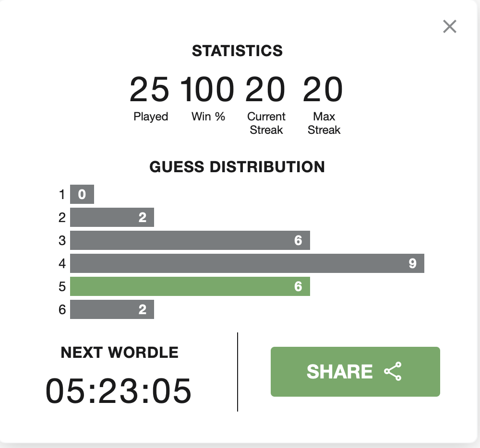Click the Win % value 100
The width and height of the screenshot is (480, 448).
[x=207, y=90]
